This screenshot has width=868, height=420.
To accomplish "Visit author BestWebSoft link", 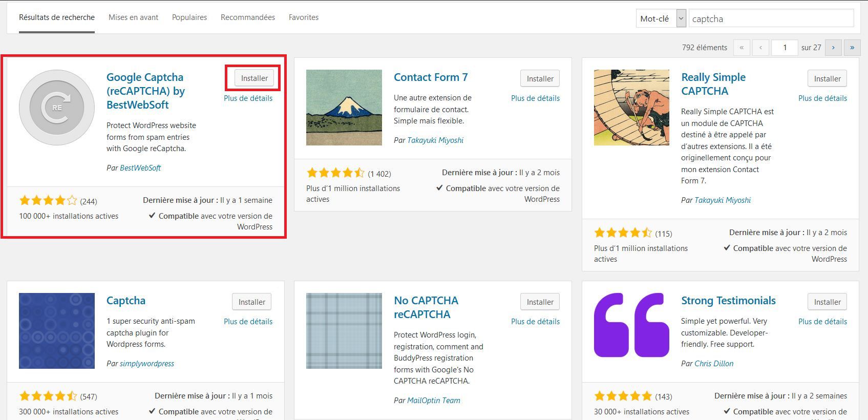I will [140, 168].
